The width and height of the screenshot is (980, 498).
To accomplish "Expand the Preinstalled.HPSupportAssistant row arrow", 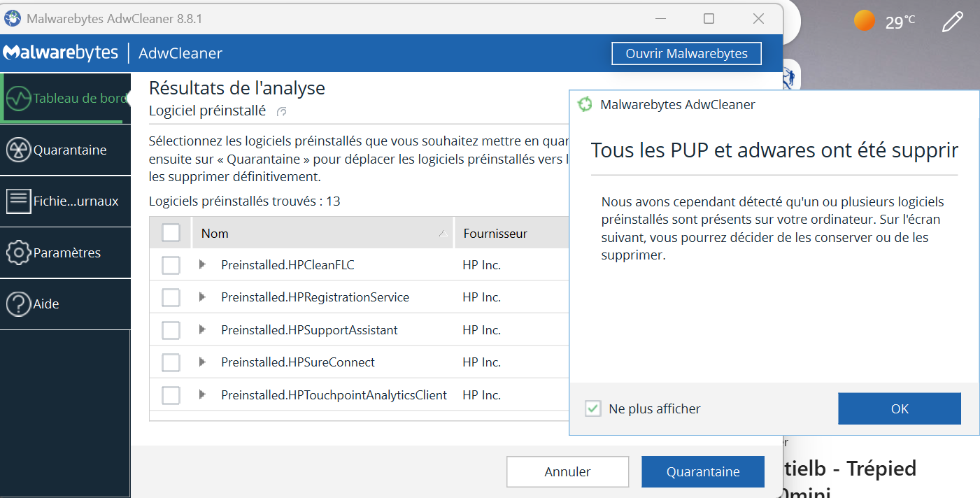I will [x=202, y=329].
